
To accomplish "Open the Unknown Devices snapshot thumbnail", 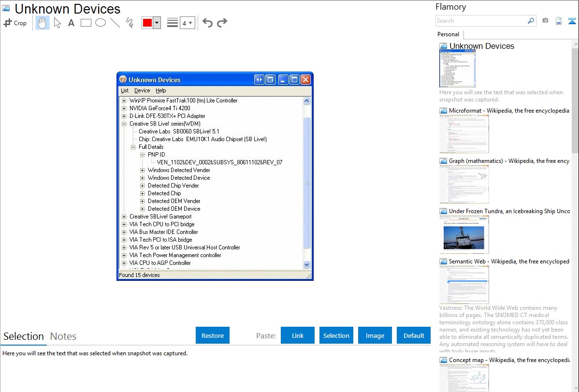I will tap(457, 69).
